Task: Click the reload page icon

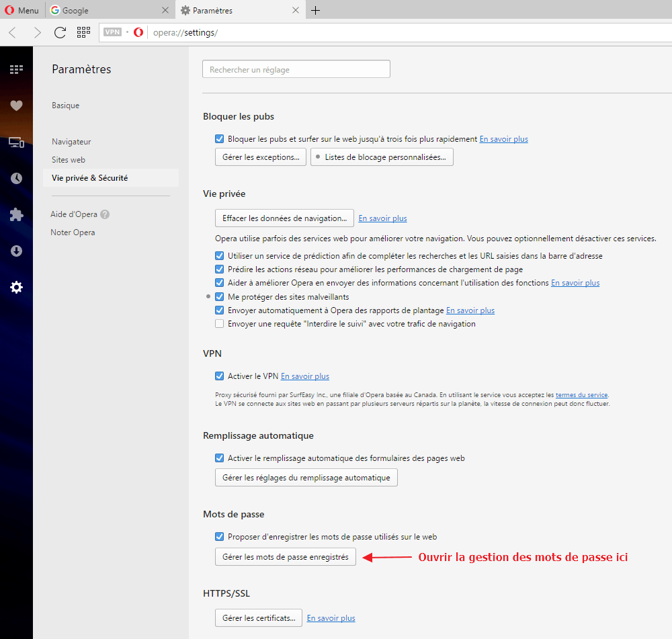Action: pos(60,32)
